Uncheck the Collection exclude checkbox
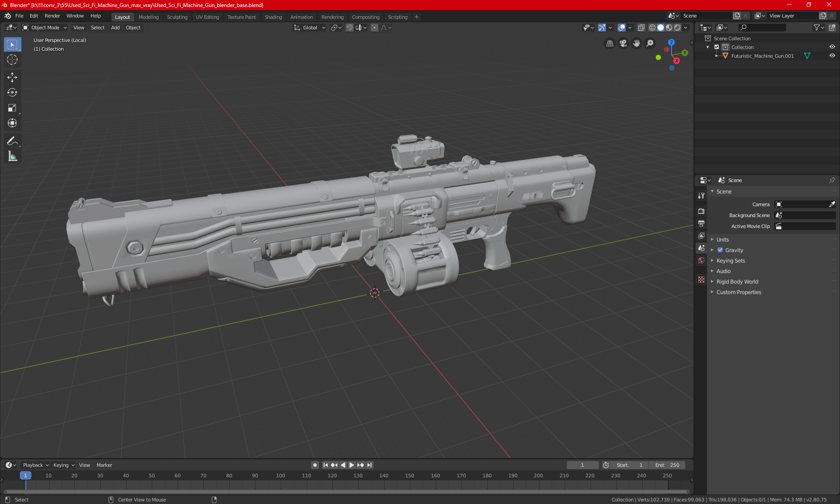The height and width of the screenshot is (504, 840). tap(717, 47)
